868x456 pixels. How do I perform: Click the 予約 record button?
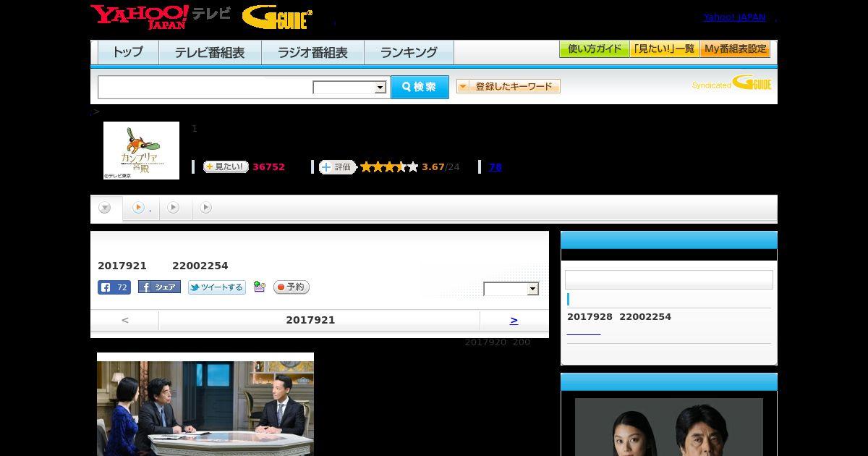(292, 287)
